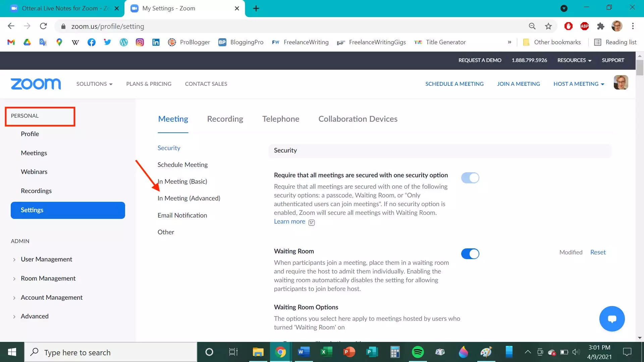Bookmark this page with the star icon
644x362 pixels.
tap(548, 26)
